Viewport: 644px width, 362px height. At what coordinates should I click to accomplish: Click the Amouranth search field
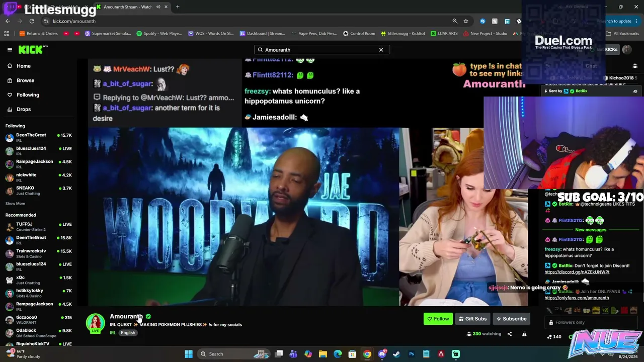coord(322,50)
